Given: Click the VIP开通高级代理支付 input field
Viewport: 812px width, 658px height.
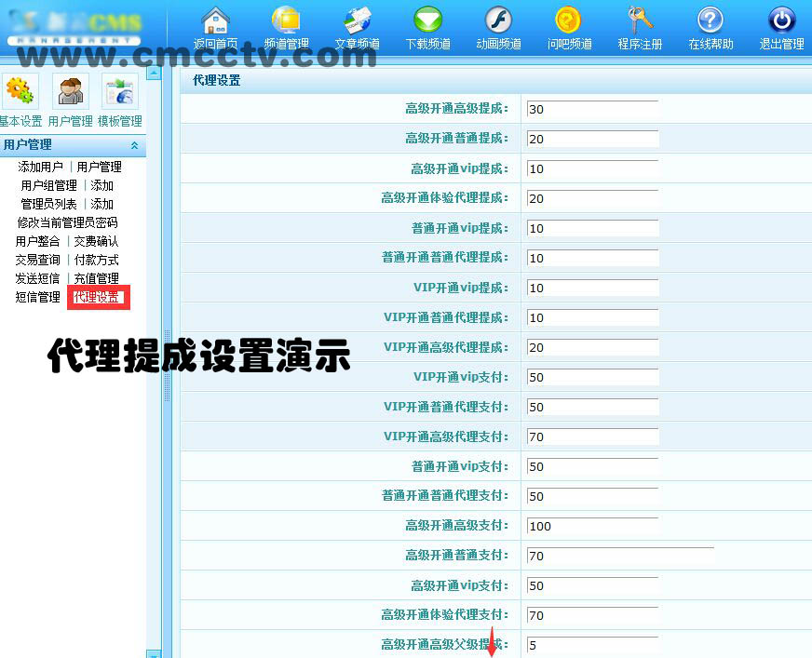Looking at the screenshot, I should [592, 436].
